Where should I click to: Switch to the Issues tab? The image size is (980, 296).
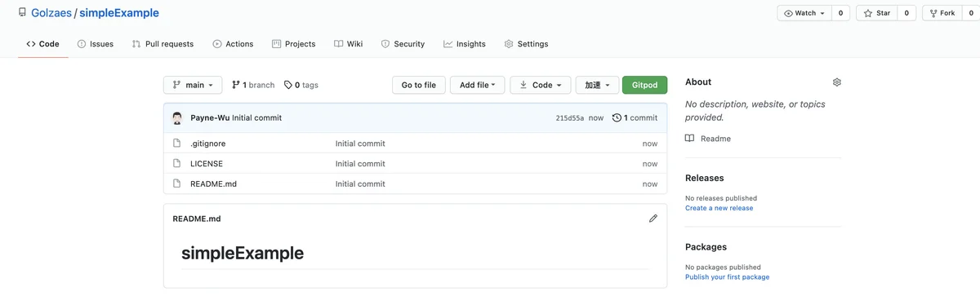95,44
